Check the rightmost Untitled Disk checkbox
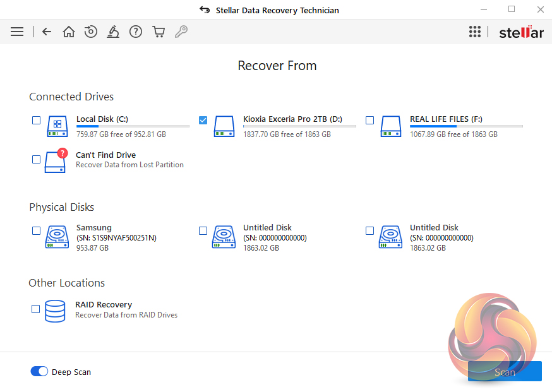Viewport: 552px width, 392px height. point(369,231)
